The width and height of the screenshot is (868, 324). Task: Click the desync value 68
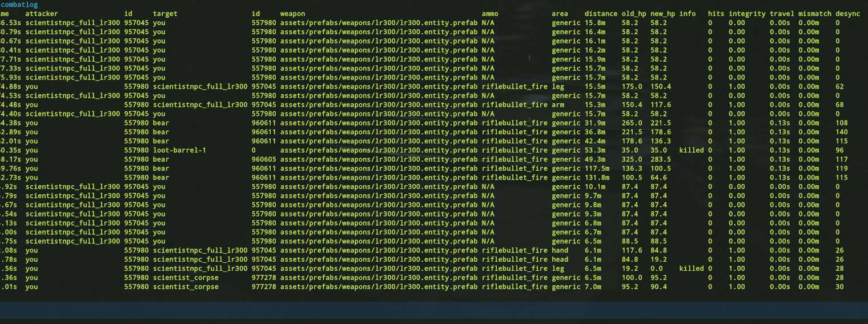[839, 105]
